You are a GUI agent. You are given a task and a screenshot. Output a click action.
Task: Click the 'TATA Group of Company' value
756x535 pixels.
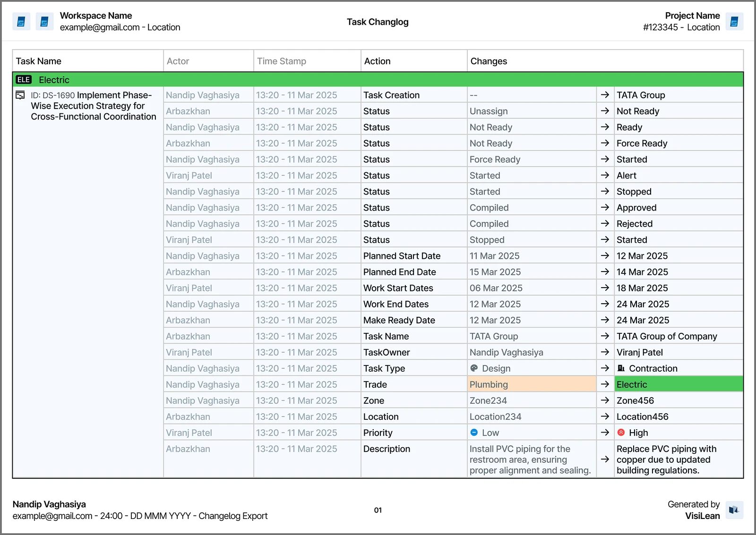click(x=667, y=336)
